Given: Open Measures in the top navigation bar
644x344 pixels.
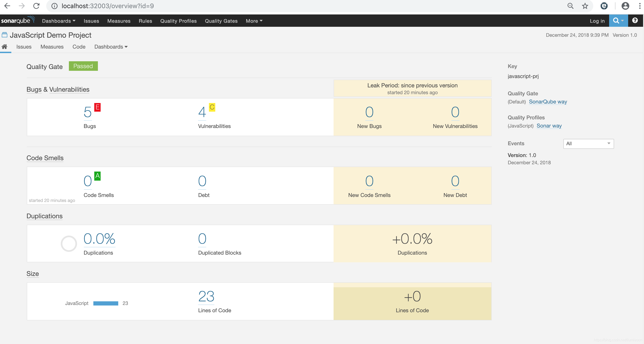Looking at the screenshot, I should (119, 21).
